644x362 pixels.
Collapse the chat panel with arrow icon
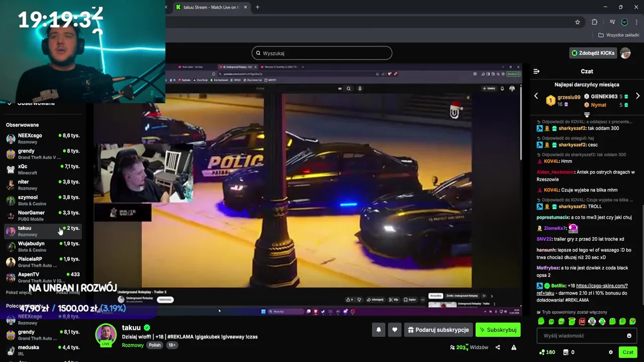[x=536, y=71]
